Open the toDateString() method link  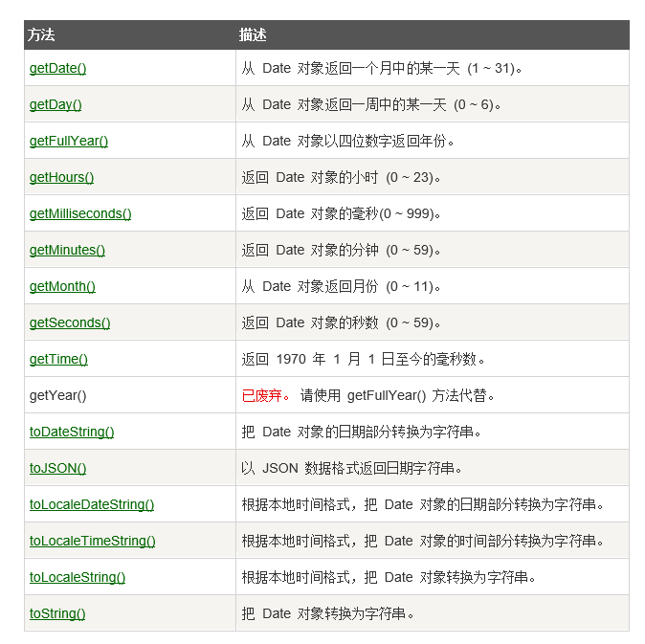[x=72, y=432]
